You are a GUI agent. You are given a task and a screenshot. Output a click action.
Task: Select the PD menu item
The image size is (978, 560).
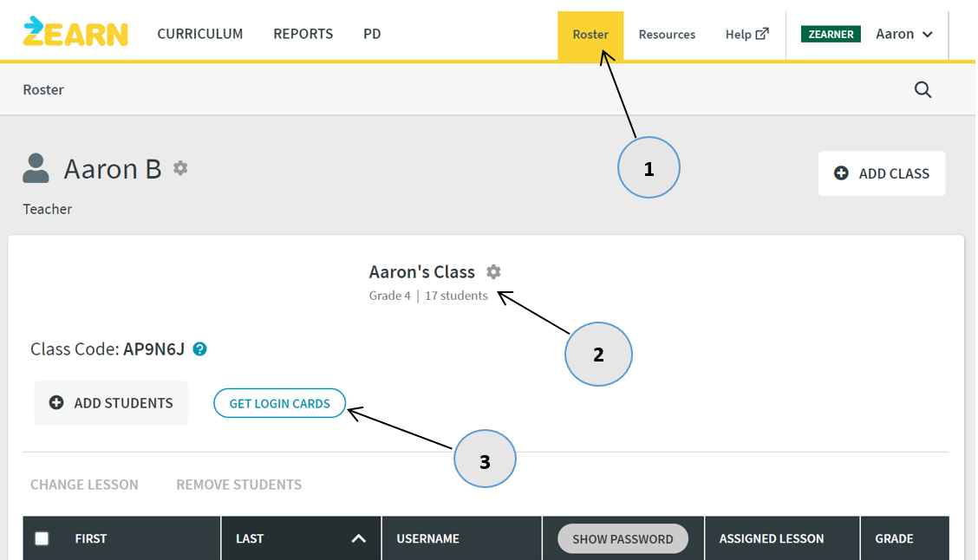tap(372, 34)
